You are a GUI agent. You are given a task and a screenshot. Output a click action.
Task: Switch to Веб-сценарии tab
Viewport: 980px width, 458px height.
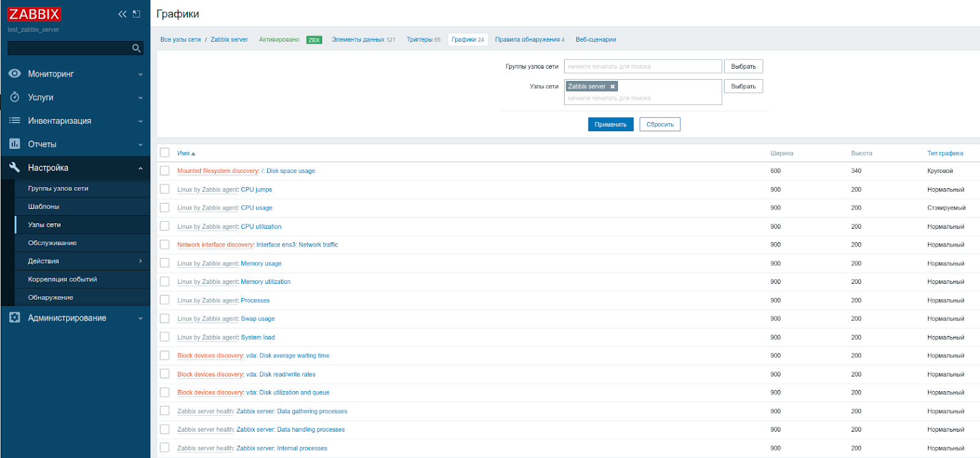(596, 40)
